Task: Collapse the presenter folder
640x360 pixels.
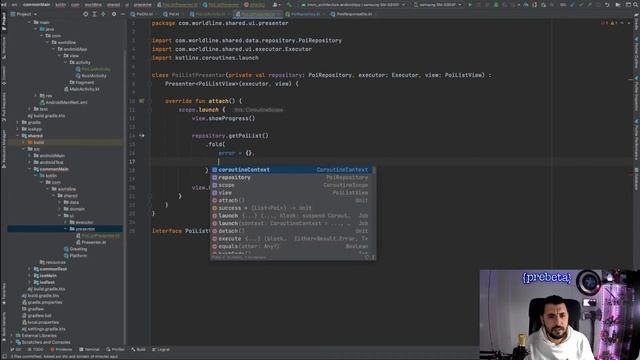Action: (66, 229)
